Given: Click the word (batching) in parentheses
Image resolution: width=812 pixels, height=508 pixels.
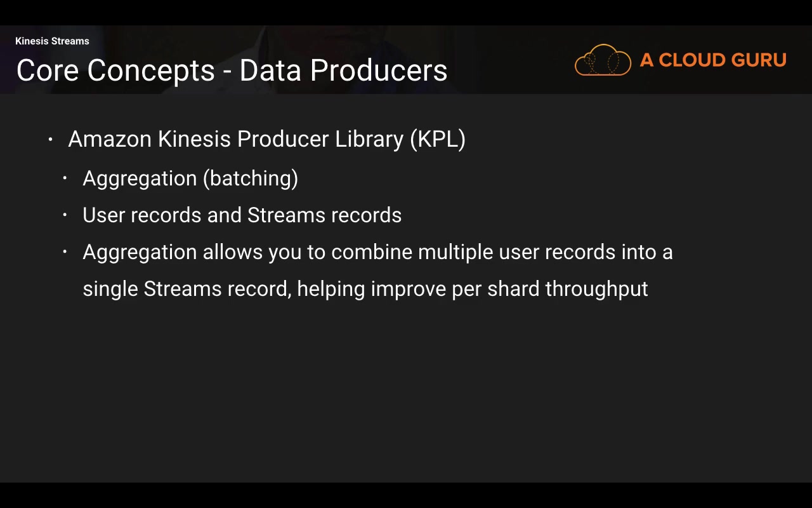Looking at the screenshot, I should coord(251,178).
